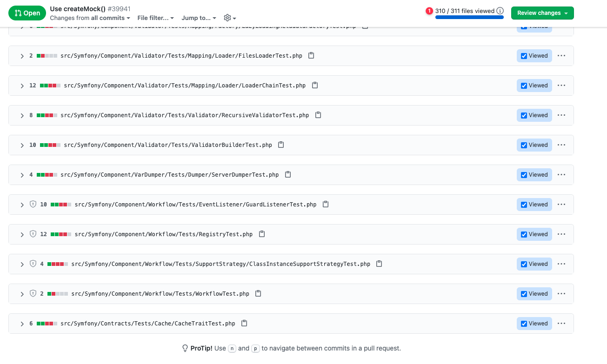607x364 pixels.
Task: Open RegistryTest.php file link
Action: point(163,234)
